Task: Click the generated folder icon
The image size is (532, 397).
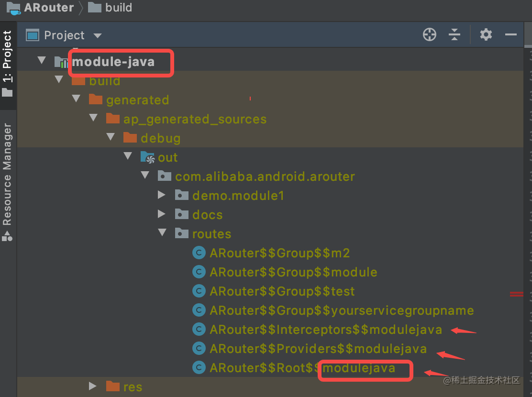Action: coord(96,99)
